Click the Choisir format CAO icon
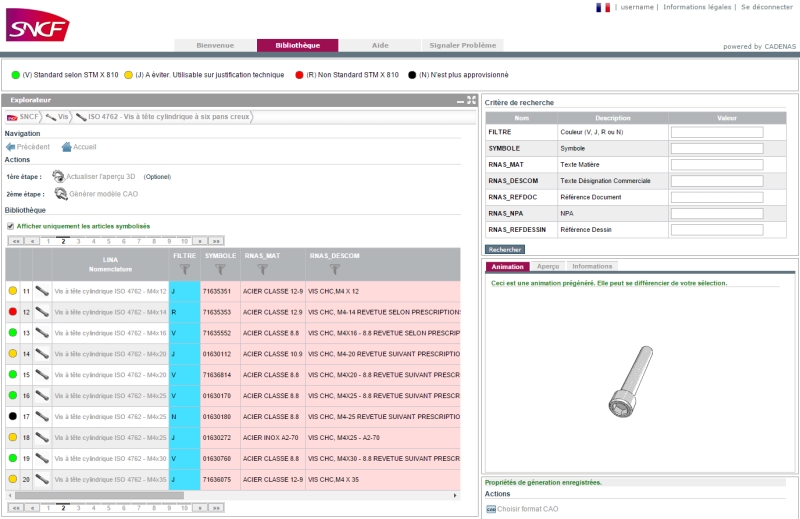Viewport: 800px width, 519px height. point(490,509)
